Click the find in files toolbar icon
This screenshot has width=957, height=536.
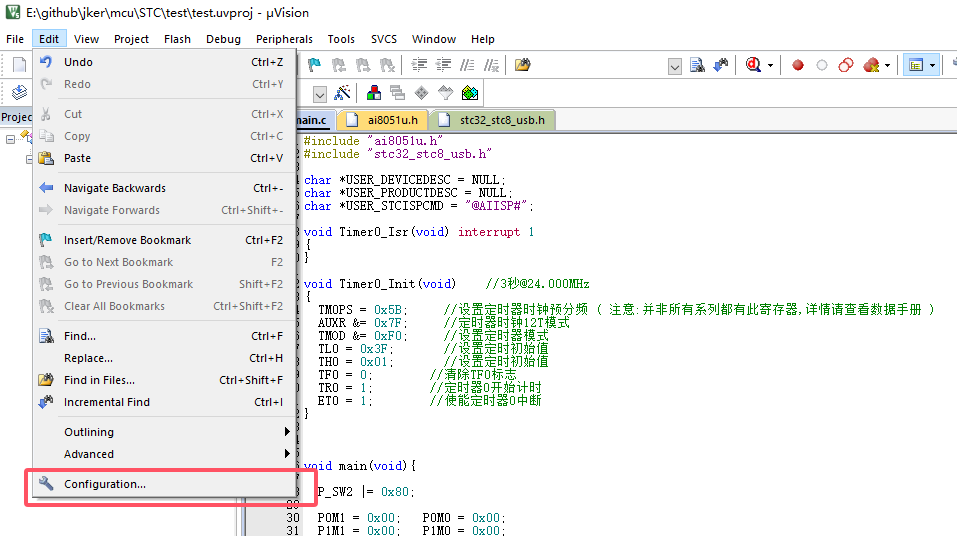(x=522, y=65)
